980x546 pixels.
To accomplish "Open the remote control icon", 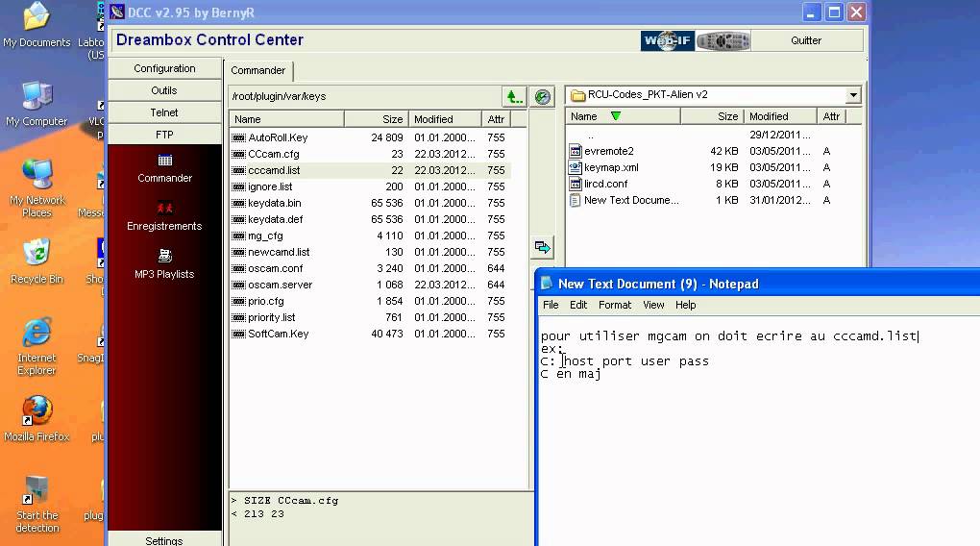I will [723, 40].
